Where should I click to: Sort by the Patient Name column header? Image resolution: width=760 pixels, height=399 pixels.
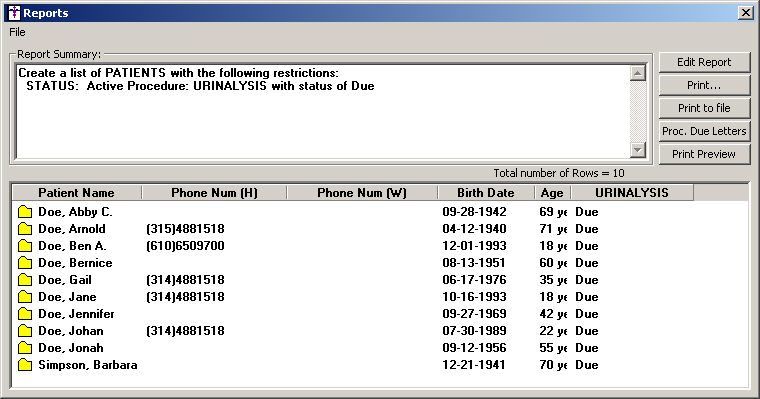coord(77,193)
